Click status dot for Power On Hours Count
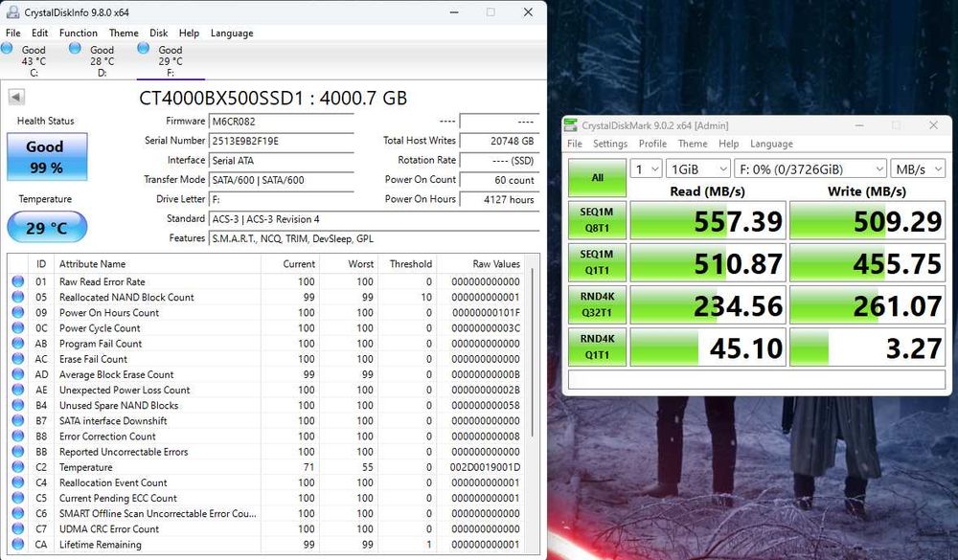This screenshot has height=560, width=958. pos(17,312)
